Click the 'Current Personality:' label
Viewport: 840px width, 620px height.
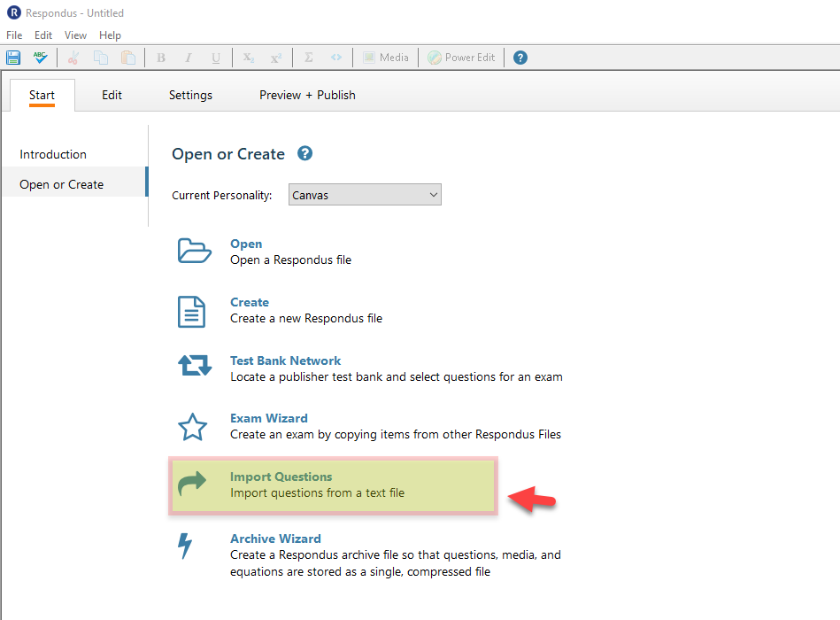tap(222, 195)
